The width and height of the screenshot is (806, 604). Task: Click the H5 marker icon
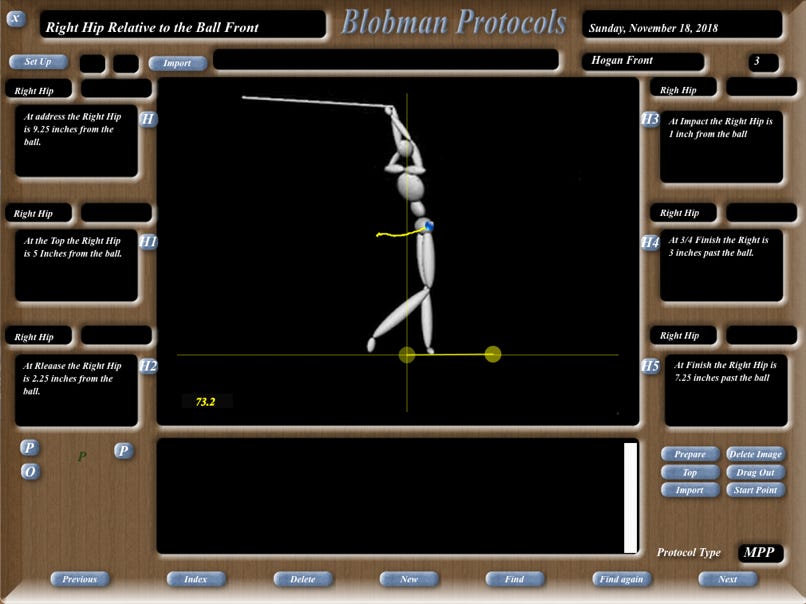650,367
